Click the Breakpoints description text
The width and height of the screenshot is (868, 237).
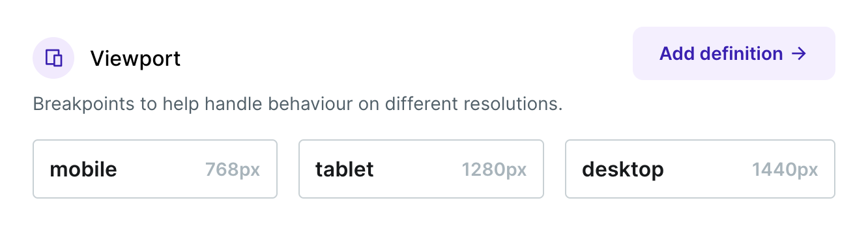[297, 104]
